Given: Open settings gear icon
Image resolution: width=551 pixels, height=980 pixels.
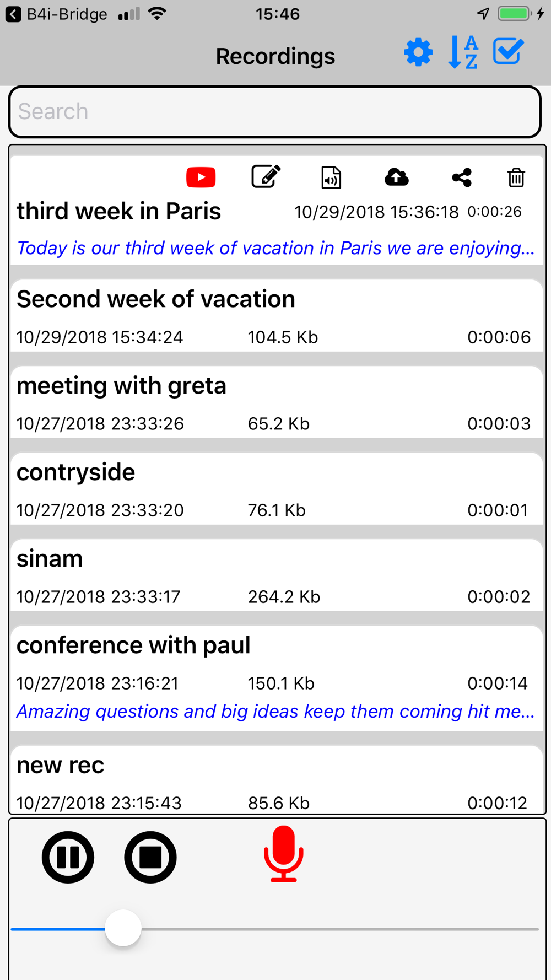Looking at the screenshot, I should coord(418,53).
